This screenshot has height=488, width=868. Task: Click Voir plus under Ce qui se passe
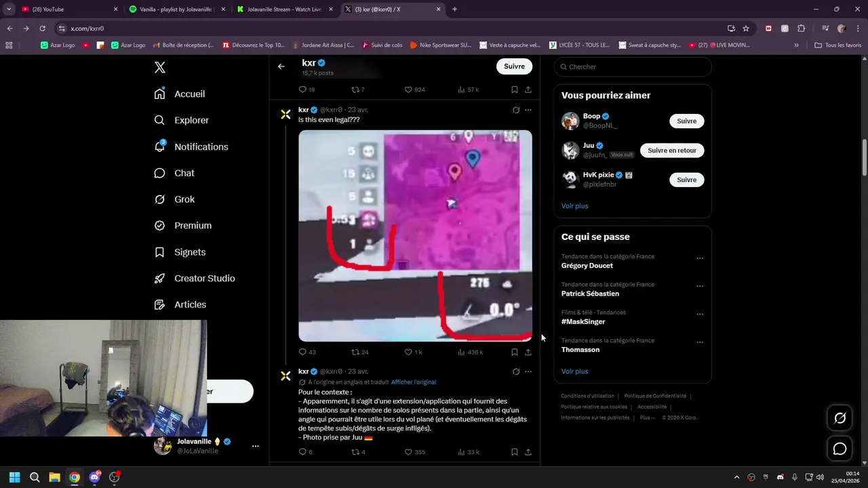pos(575,371)
